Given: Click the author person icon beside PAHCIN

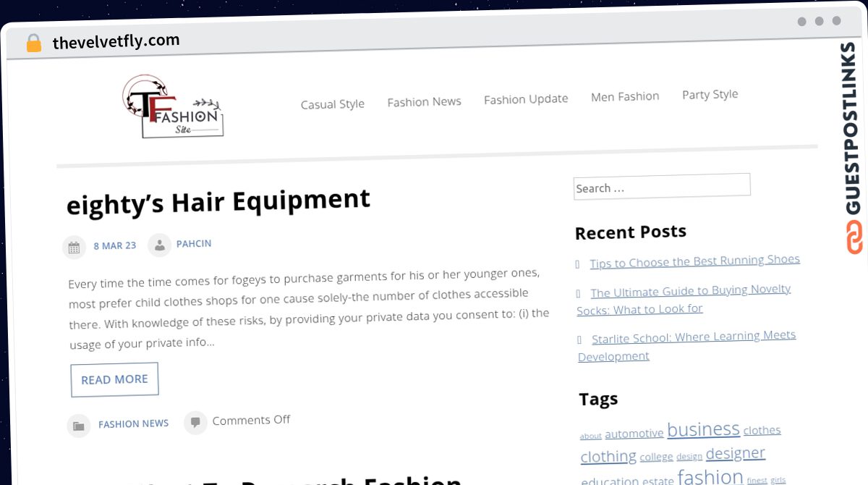Looking at the screenshot, I should pyautogui.click(x=159, y=245).
